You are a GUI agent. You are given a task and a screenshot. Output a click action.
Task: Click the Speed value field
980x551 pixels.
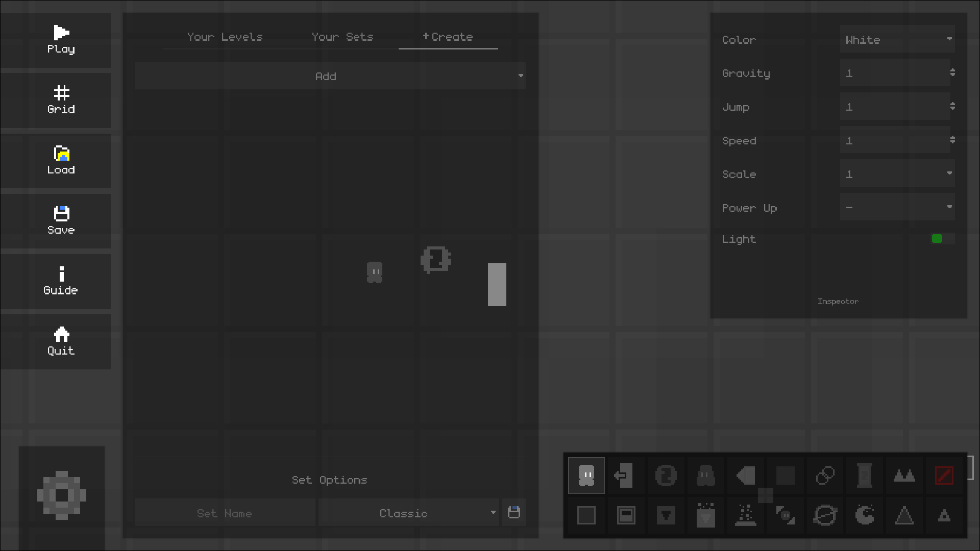(894, 140)
